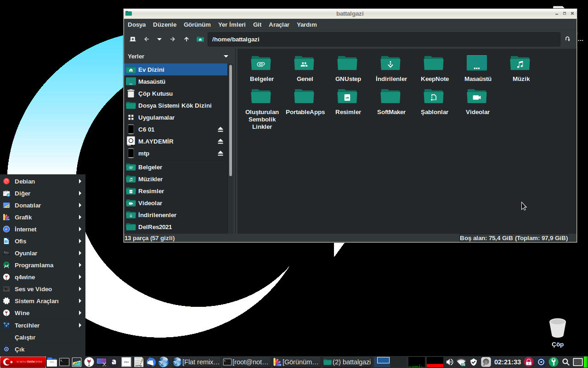Open the volume control in the system tray
Viewport: 588px width, 368px height.
[x=450, y=362]
